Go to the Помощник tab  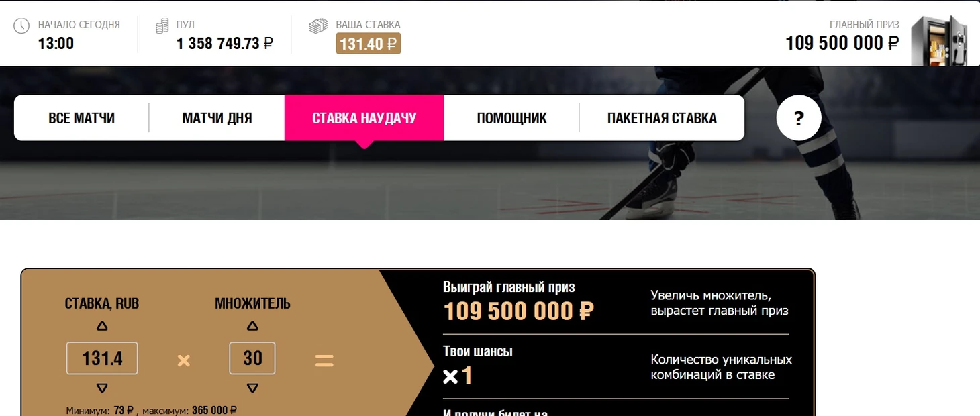point(511,118)
